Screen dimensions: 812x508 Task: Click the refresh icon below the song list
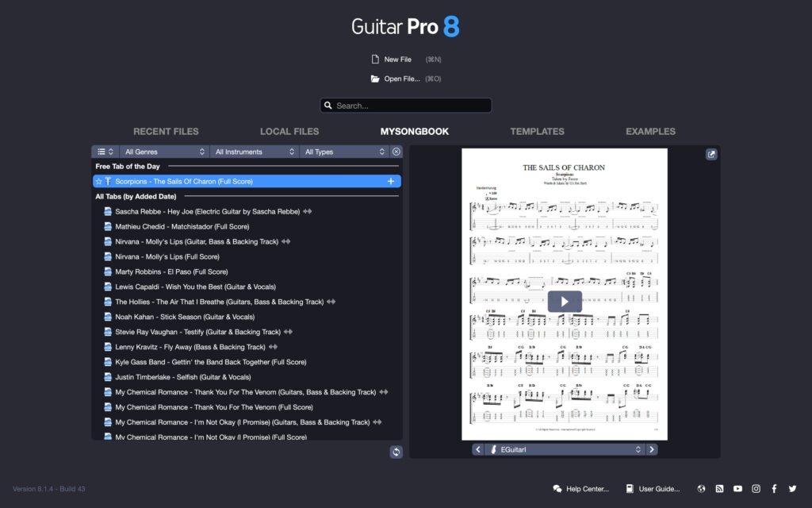396,452
